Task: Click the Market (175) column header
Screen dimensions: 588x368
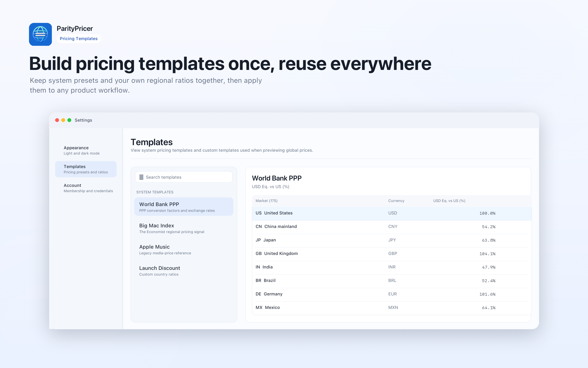Action: (x=266, y=201)
